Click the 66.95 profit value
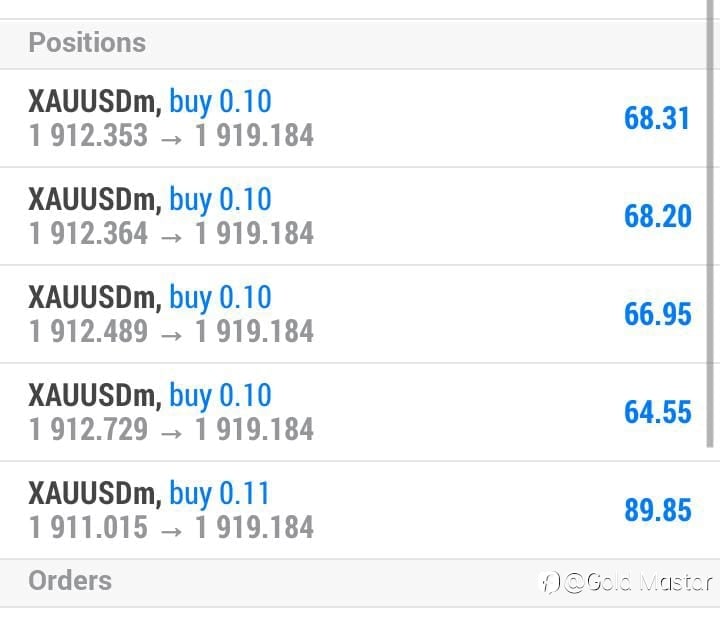 point(658,314)
